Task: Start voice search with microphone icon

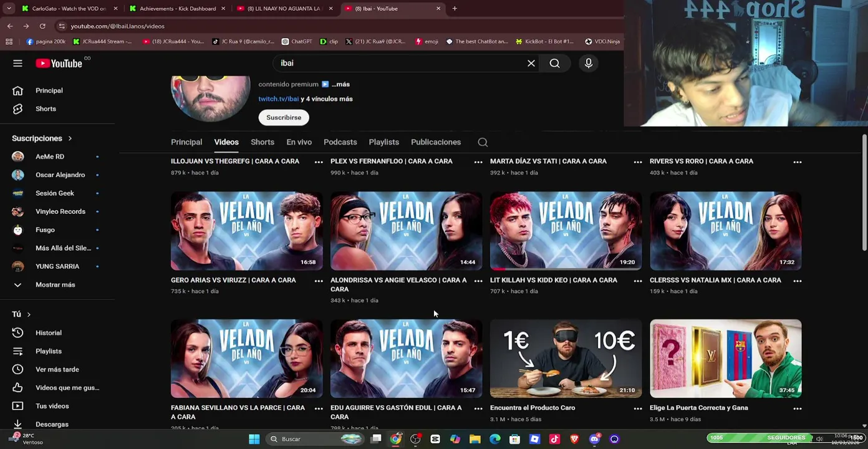Action: (588, 63)
